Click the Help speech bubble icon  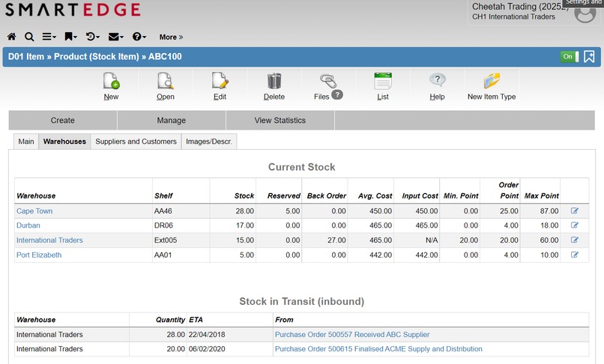(x=437, y=80)
